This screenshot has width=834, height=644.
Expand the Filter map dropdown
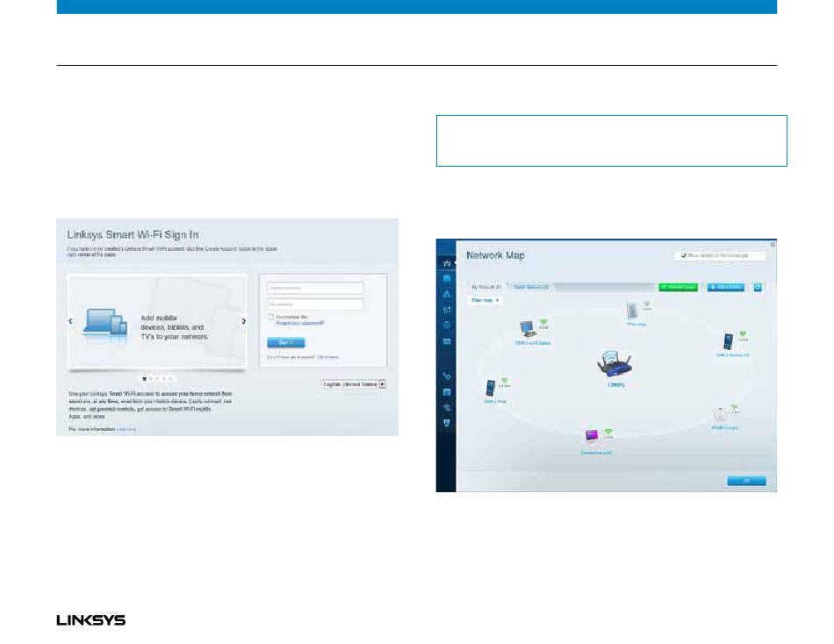[x=485, y=300]
